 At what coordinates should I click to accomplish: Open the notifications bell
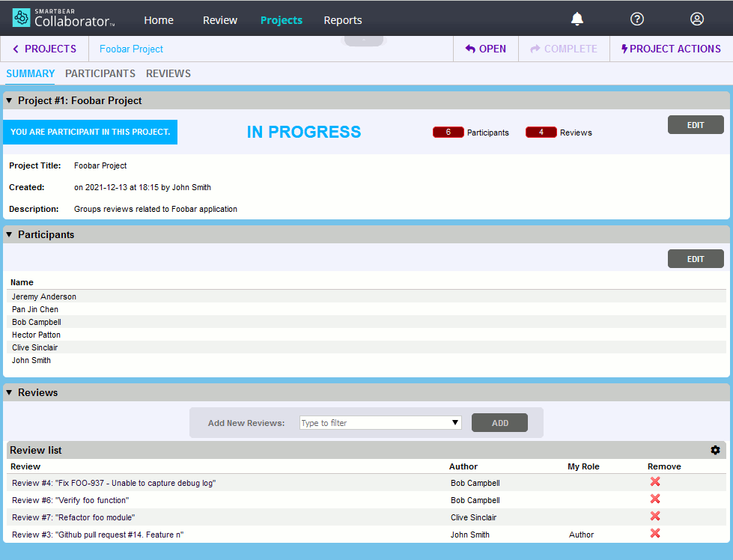coord(577,18)
